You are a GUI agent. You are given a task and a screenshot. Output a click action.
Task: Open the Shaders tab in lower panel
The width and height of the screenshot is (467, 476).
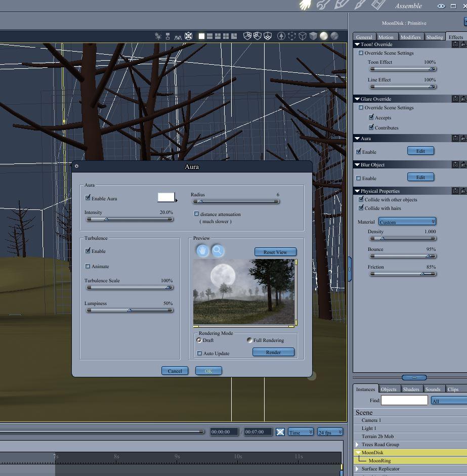[411, 389]
